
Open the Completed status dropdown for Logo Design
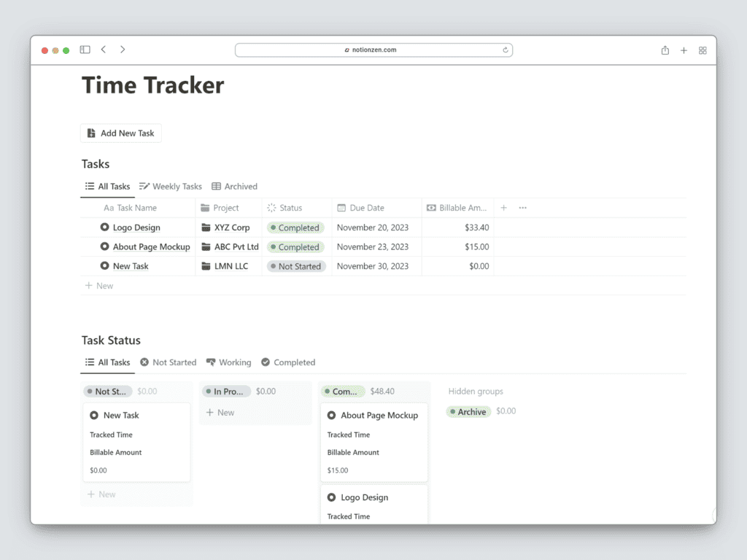[x=295, y=227]
